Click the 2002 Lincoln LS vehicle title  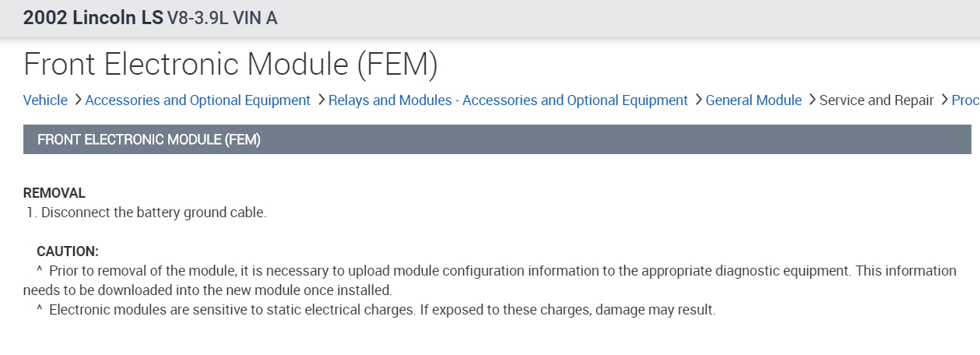93,18
